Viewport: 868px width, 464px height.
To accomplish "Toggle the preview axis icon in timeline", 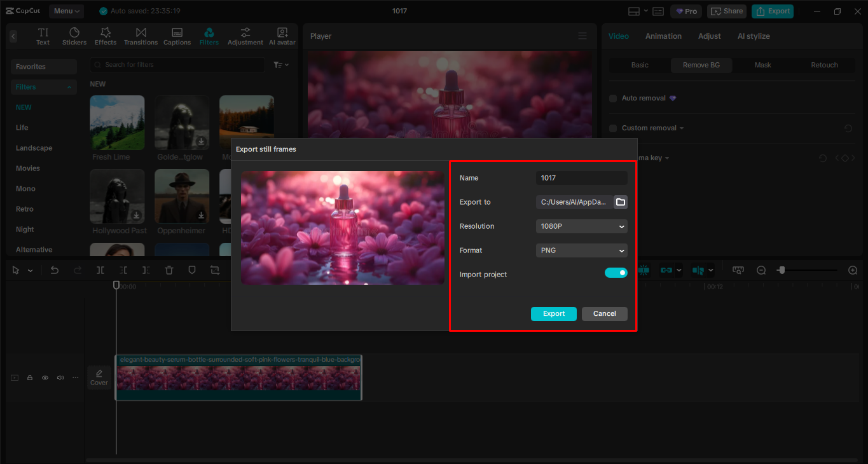I will [x=698, y=270].
